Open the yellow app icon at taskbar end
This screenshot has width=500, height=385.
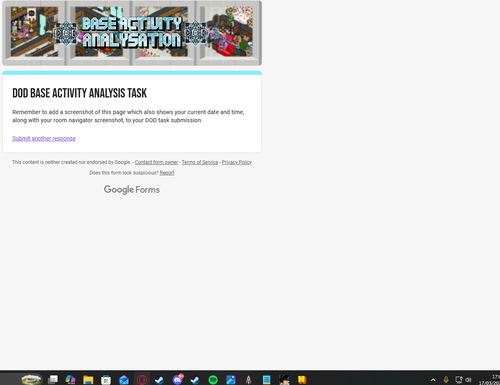coord(302,379)
